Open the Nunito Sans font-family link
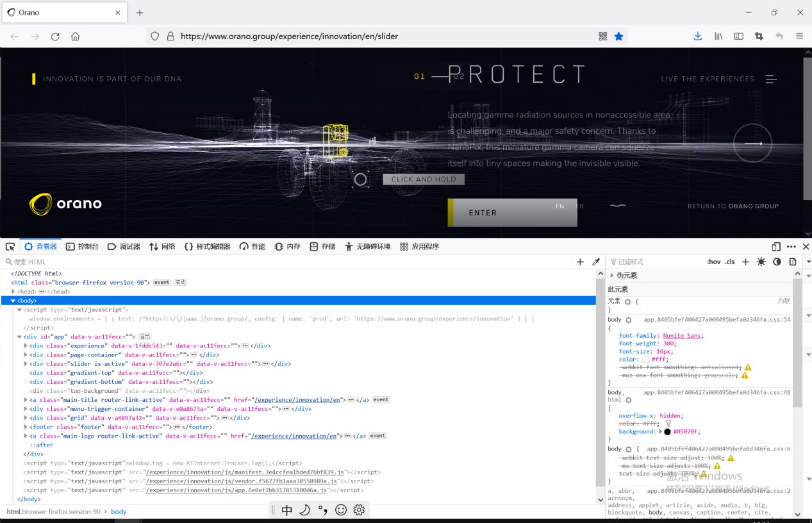Image resolution: width=812 pixels, height=523 pixels. click(682, 335)
